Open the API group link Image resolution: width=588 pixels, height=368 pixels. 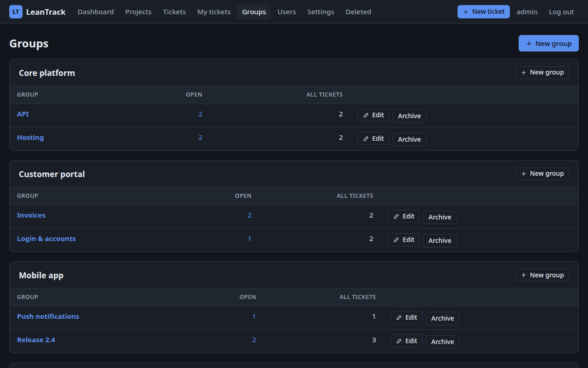23,114
